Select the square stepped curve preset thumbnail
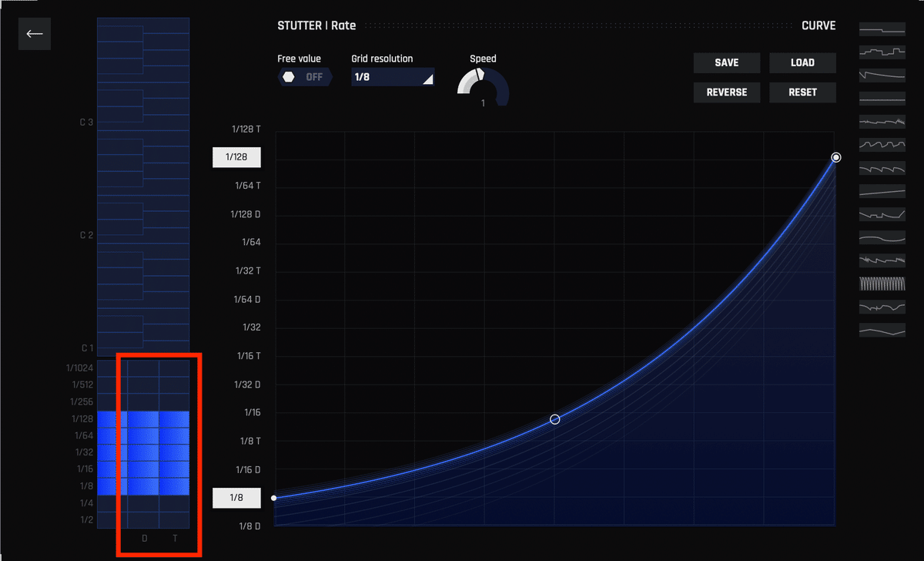 (882, 53)
